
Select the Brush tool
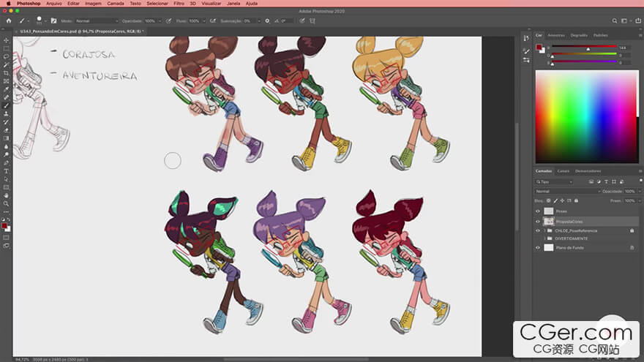tap(6, 106)
